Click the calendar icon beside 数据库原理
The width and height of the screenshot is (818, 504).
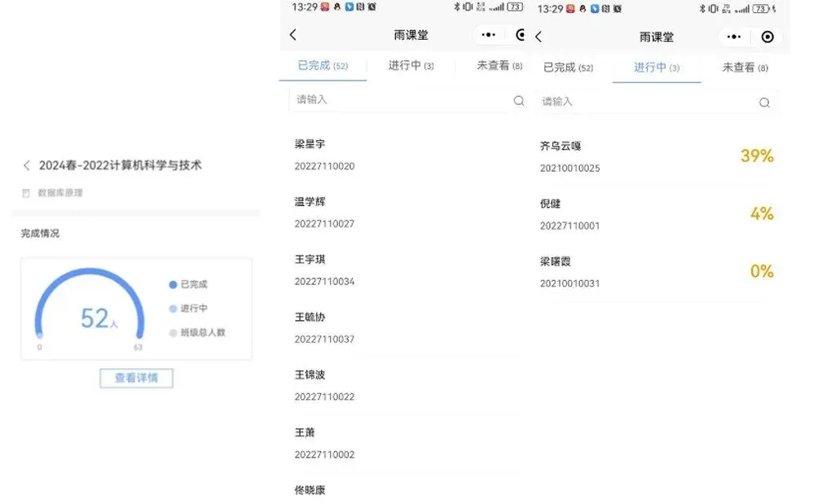[x=26, y=193]
